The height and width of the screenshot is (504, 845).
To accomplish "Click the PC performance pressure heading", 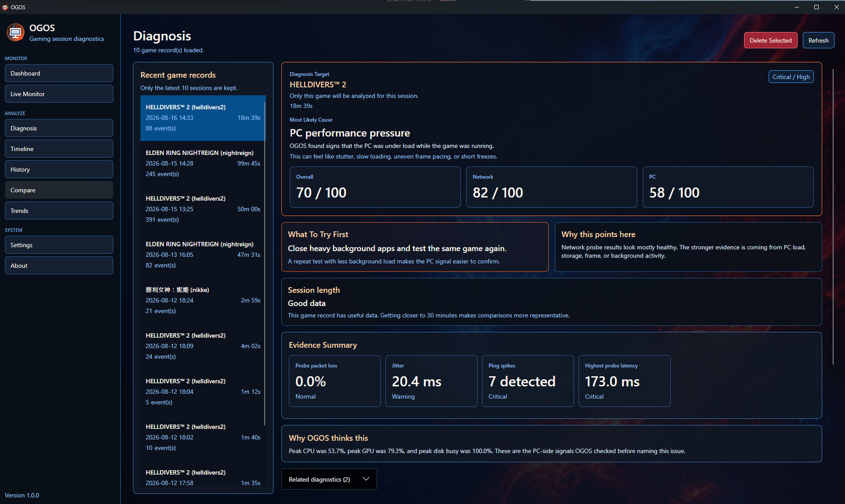I will (349, 133).
